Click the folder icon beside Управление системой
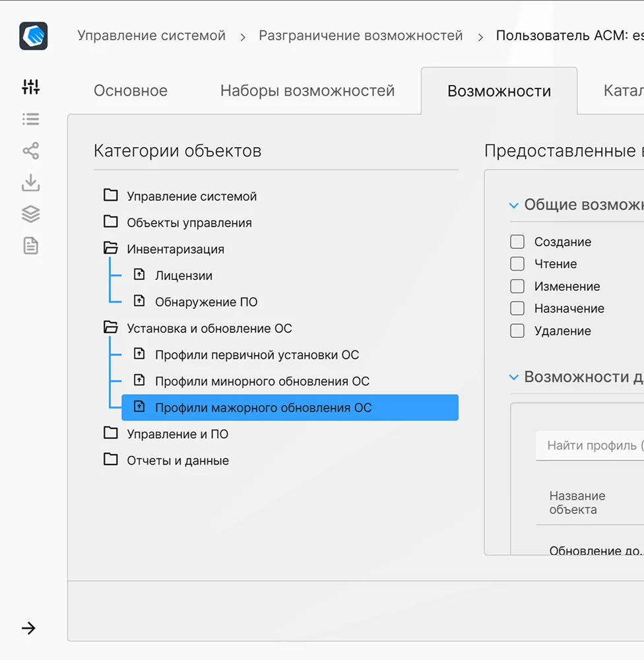 (x=111, y=195)
